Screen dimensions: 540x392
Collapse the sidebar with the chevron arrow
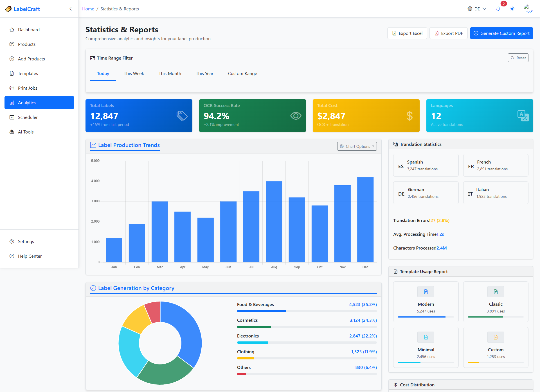pos(71,9)
